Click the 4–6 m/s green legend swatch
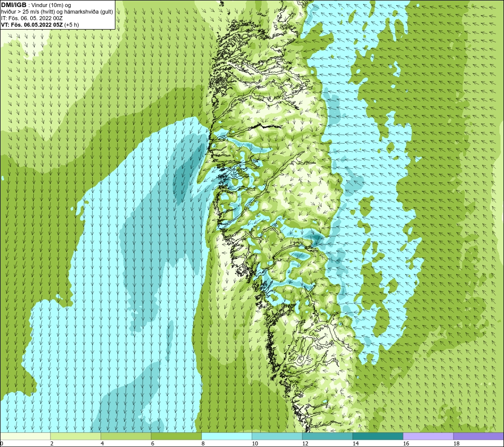 point(126,436)
